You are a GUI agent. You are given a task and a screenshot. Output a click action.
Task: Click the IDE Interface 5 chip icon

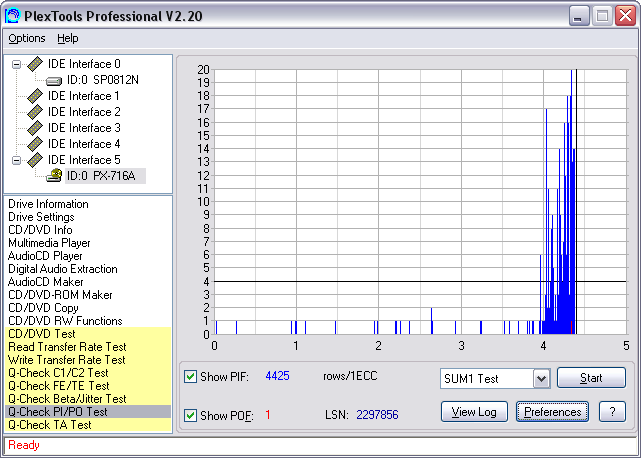click(x=35, y=160)
